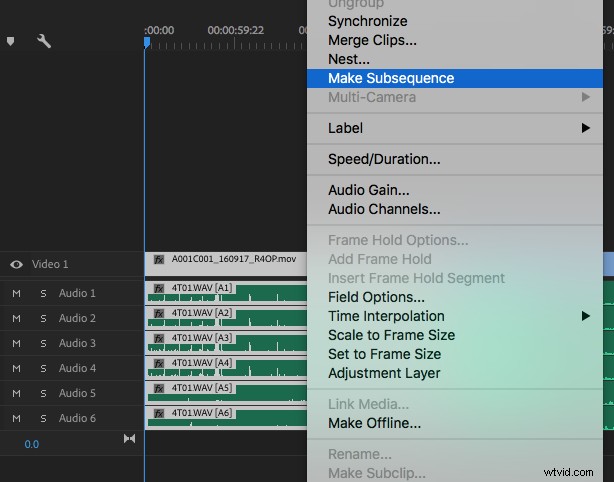The height and width of the screenshot is (482, 614).
Task: Click fx badge on 4T01.WAV [A1] clip
Action: point(159,289)
